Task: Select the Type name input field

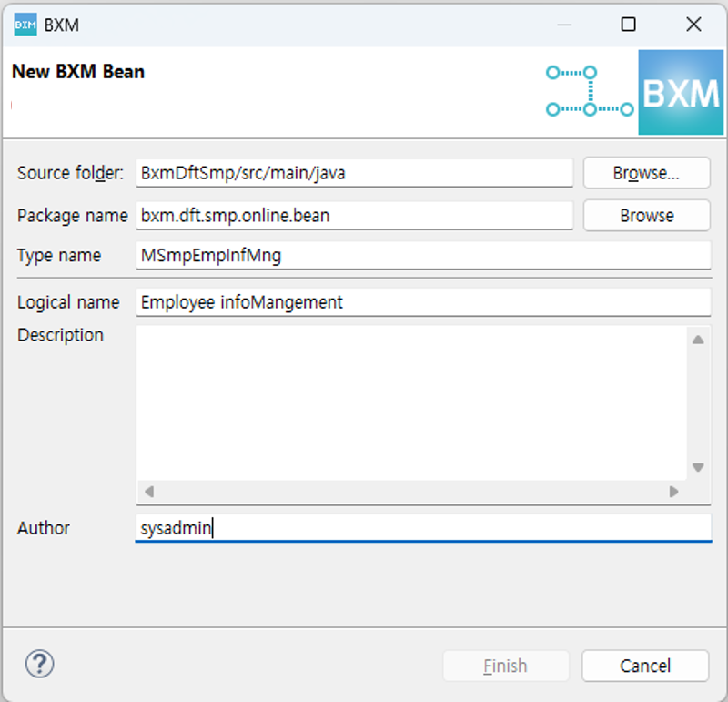Action: [422, 256]
